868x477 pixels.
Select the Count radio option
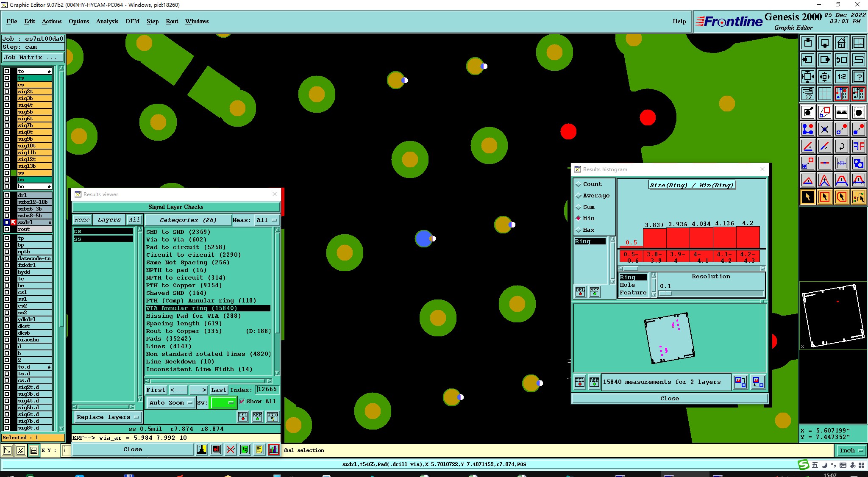click(579, 184)
